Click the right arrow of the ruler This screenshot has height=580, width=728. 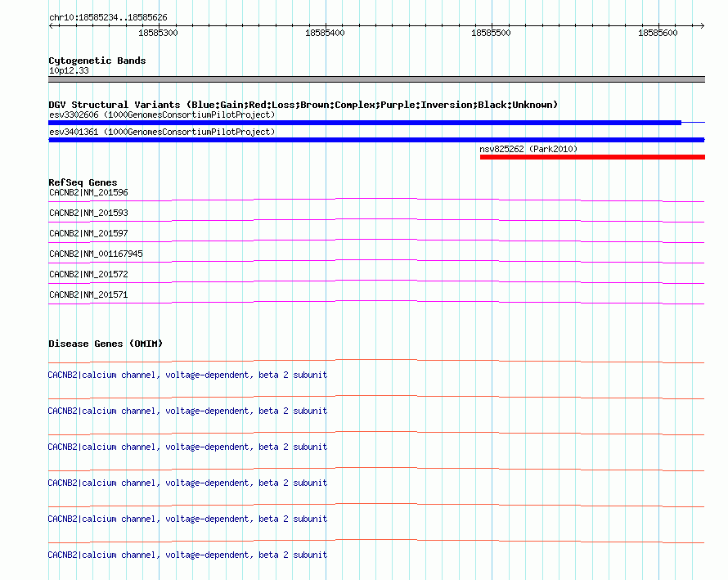pyautogui.click(x=702, y=25)
